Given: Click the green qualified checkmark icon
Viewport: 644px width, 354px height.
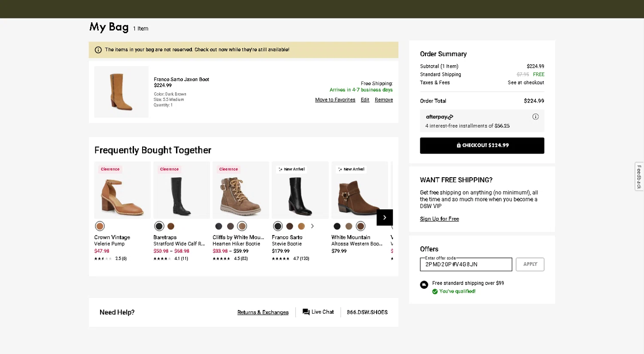Looking at the screenshot, I should (x=435, y=291).
